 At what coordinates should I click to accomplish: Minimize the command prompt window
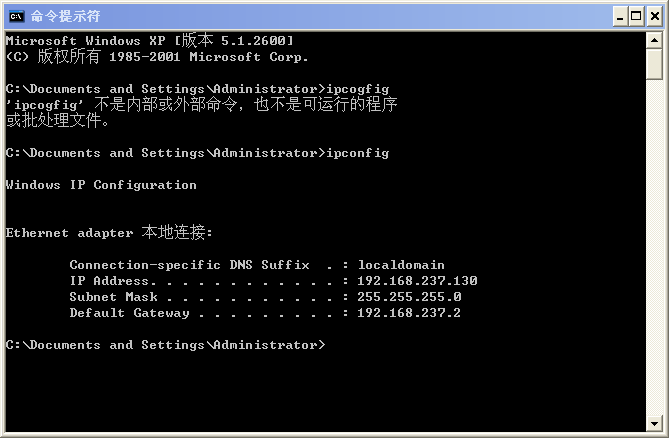(x=619, y=16)
